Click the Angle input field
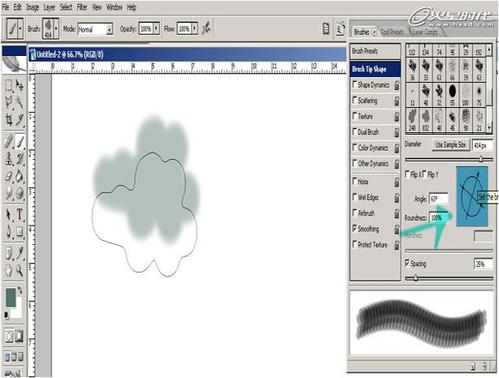The width and height of the screenshot is (499, 378). 438,199
